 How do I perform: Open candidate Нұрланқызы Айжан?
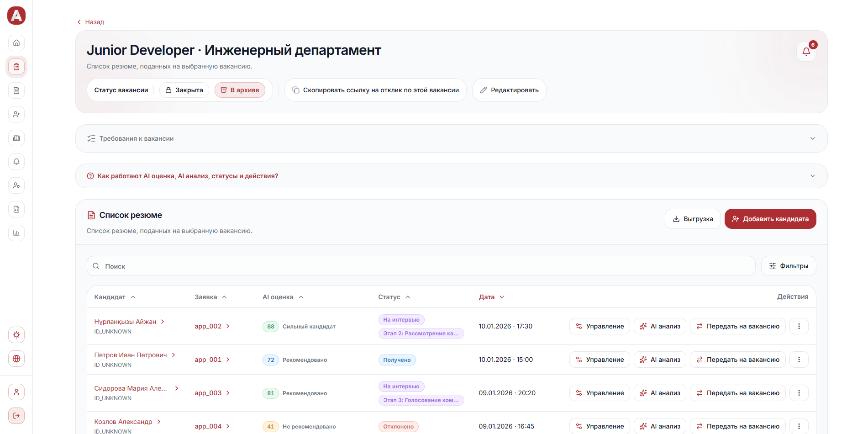coord(129,322)
